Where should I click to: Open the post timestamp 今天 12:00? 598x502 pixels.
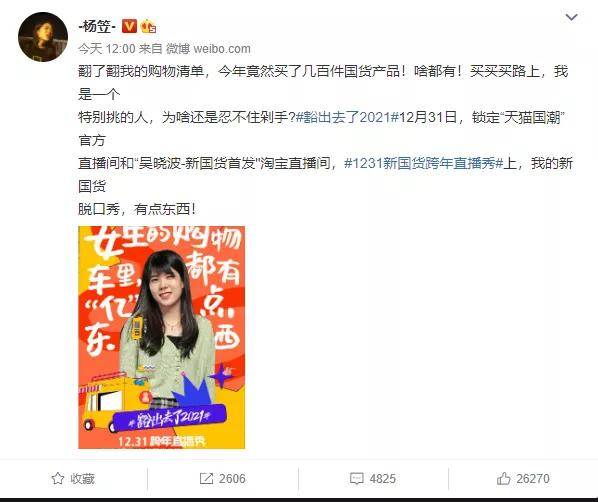(107, 49)
